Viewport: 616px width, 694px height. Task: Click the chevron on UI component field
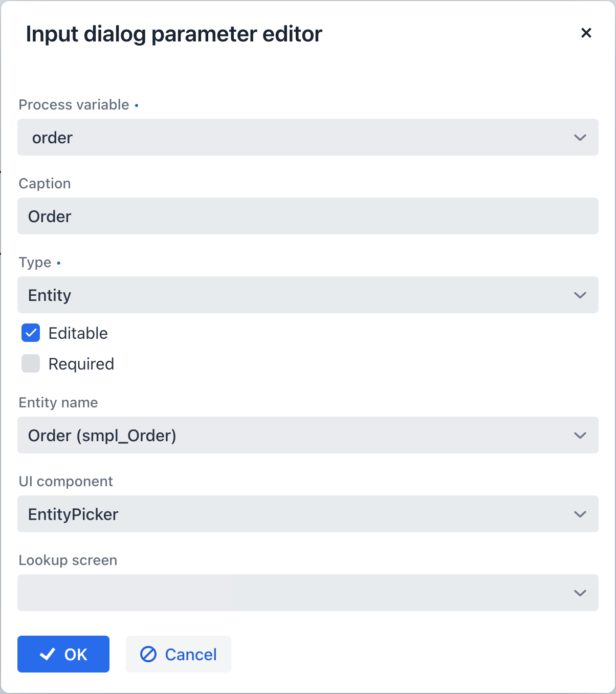click(579, 514)
